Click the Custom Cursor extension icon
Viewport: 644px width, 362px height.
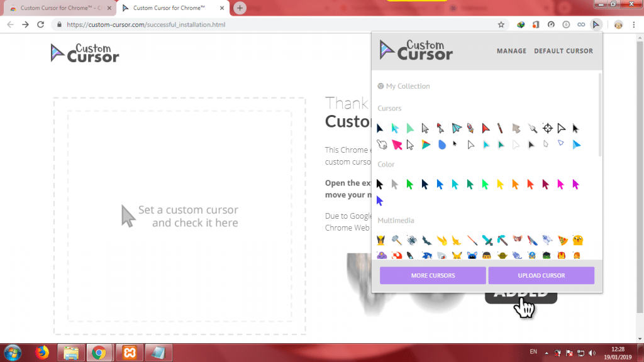pos(596,25)
